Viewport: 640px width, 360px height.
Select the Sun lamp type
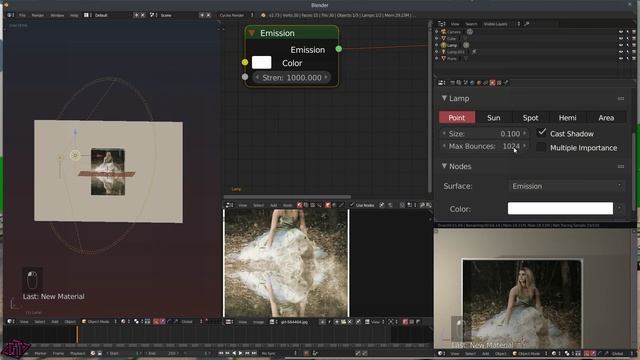tap(493, 118)
